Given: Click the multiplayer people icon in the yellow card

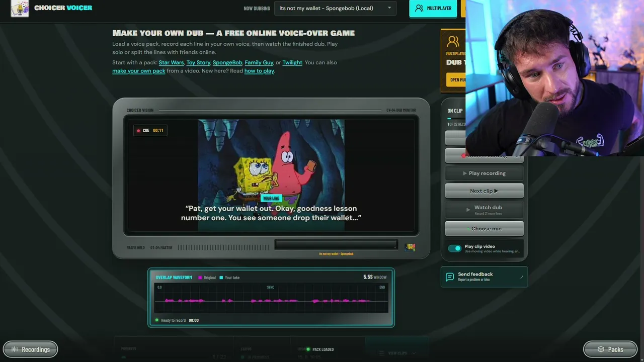Looking at the screenshot, I should [x=453, y=42].
